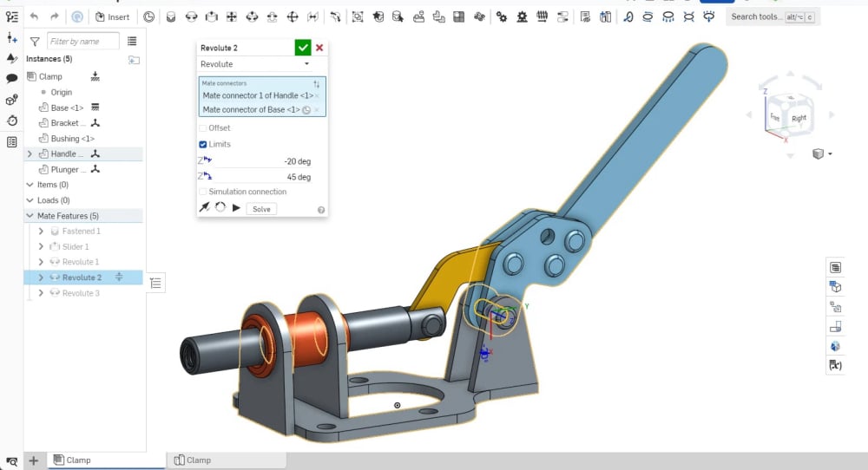
Task: Click the gear relation icon in the toolbar
Action: (502, 16)
